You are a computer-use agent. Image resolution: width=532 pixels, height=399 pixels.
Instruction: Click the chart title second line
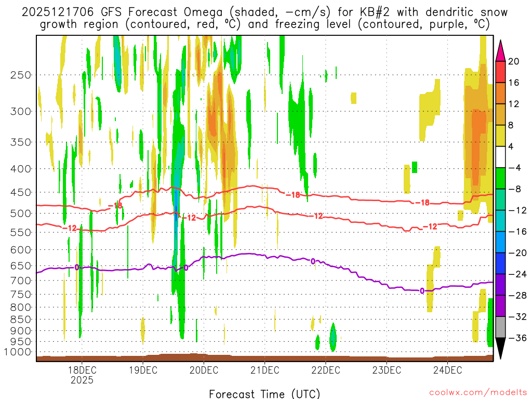(x=264, y=24)
